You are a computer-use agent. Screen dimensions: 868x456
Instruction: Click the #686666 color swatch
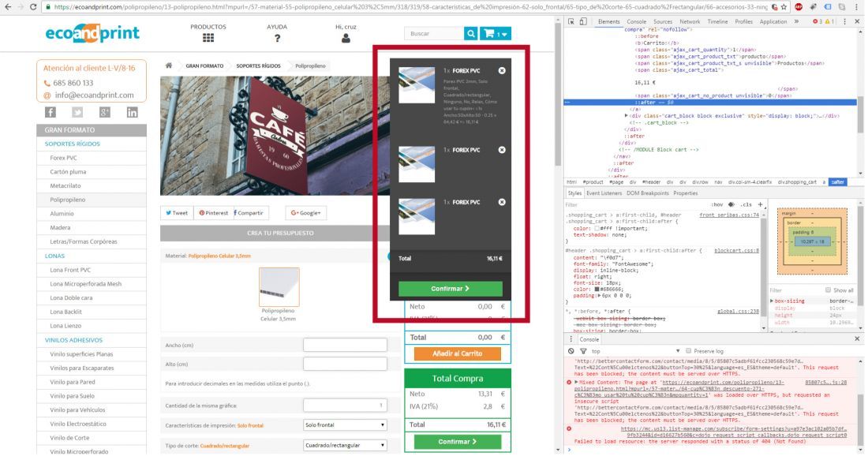597,289
